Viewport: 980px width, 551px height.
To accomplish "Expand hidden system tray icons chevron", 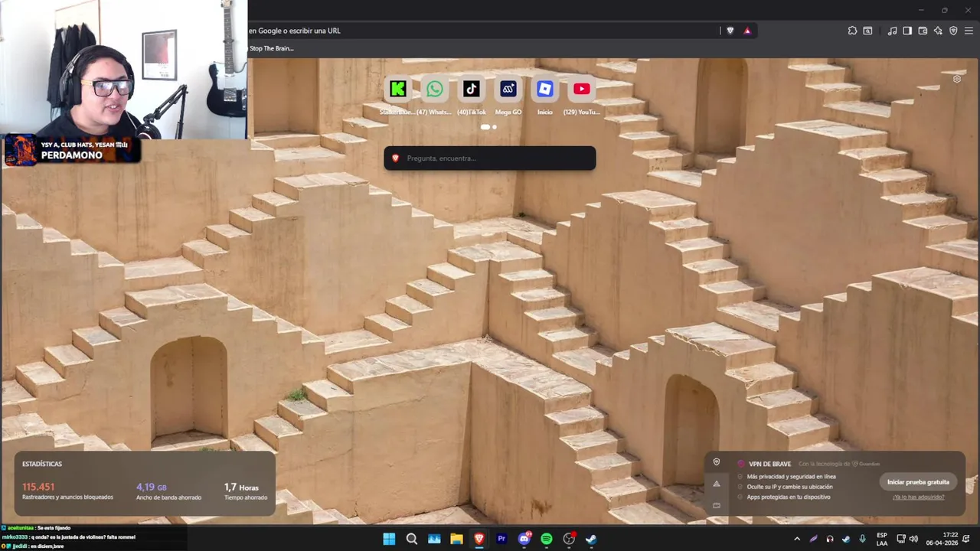I will 797,539.
